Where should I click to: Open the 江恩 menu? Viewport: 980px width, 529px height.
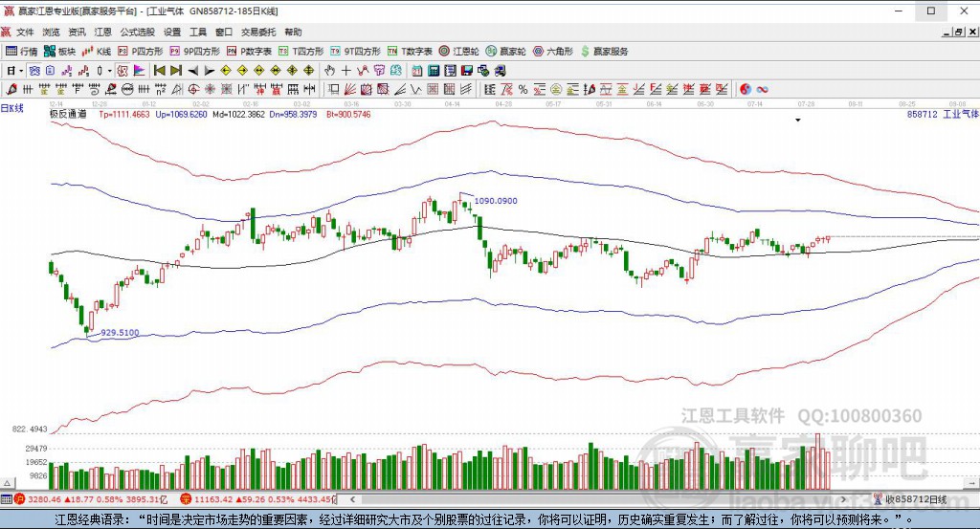(102, 32)
